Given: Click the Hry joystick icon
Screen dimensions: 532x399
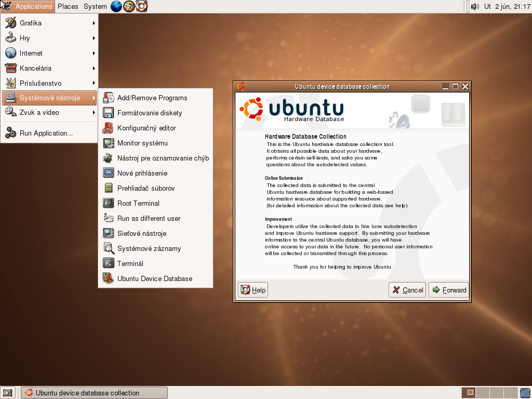Looking at the screenshot, I should pyautogui.click(x=10, y=38).
